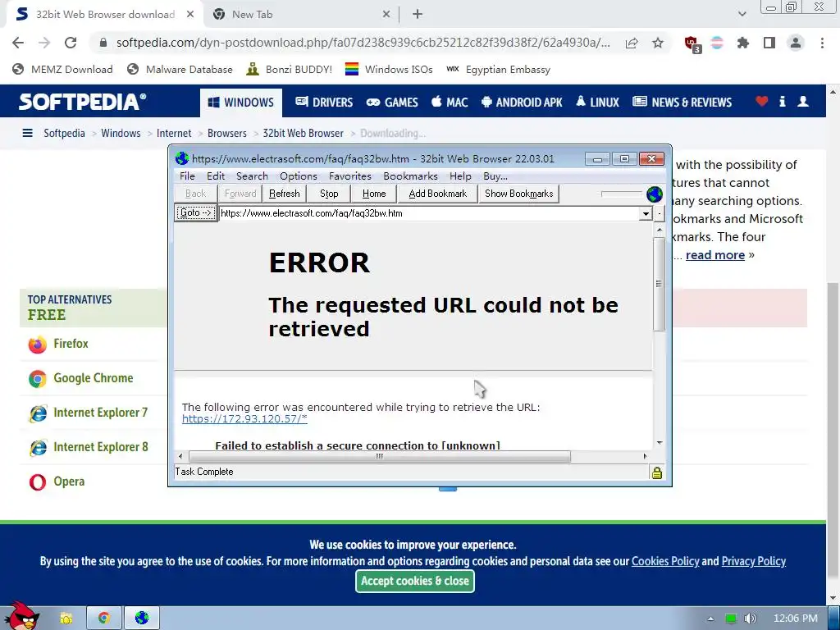Click the globe icon in 32bit browser toolbar
The image size is (840, 630).
click(x=654, y=194)
